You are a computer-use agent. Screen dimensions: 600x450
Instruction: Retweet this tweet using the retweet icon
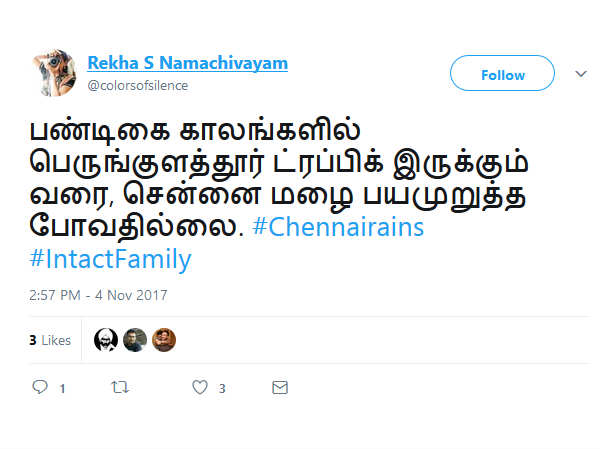pyautogui.click(x=119, y=387)
